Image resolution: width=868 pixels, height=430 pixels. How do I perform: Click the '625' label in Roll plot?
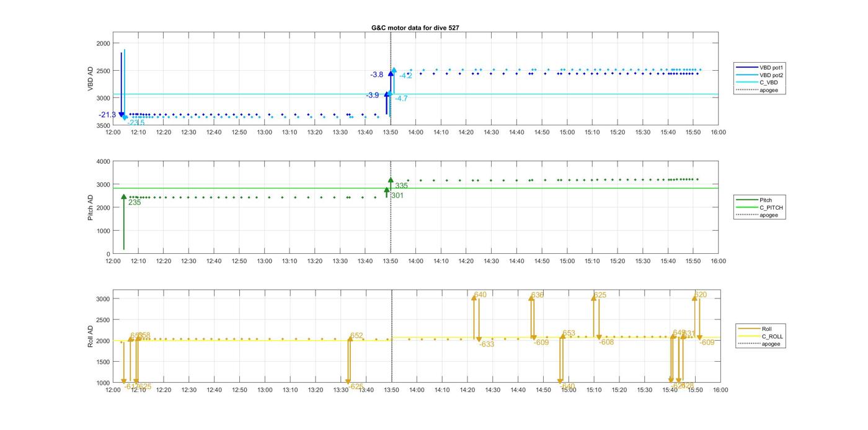[600, 295]
